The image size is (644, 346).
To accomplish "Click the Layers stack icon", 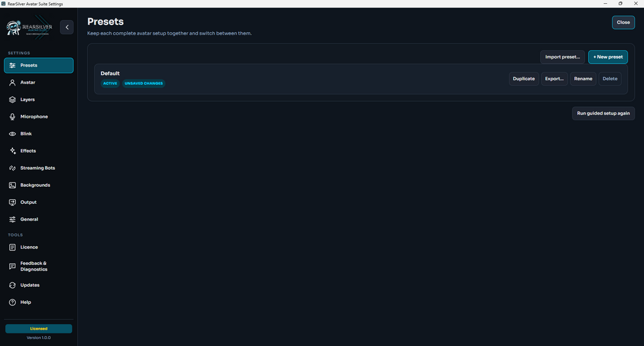I will tap(13, 100).
